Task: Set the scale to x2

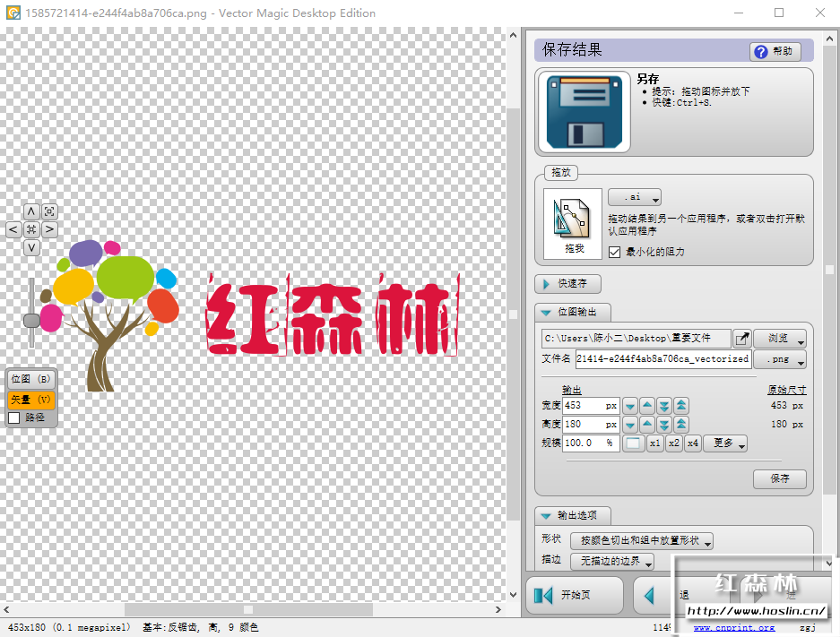Action: point(674,443)
